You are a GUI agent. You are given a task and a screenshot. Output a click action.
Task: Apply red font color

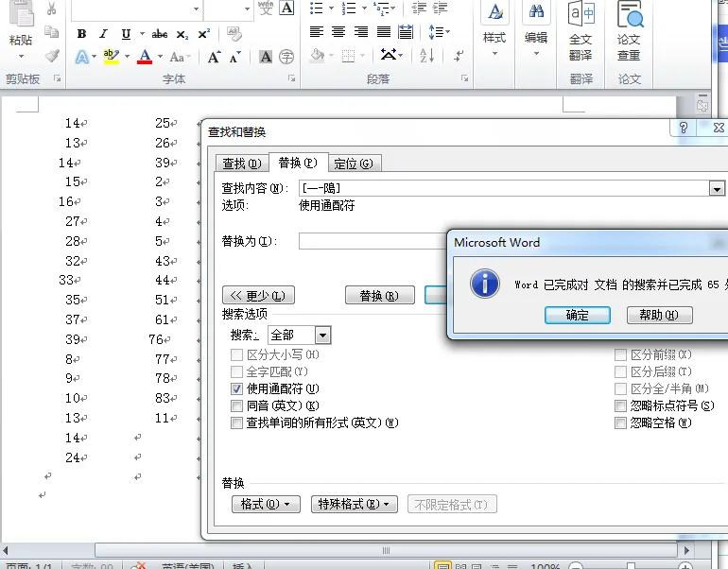(145, 57)
